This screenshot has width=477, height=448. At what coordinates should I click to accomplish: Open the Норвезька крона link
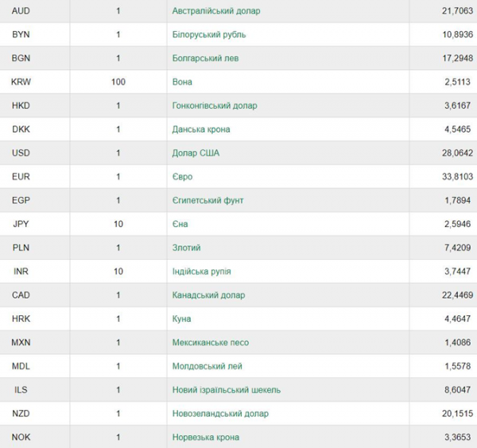point(206,438)
